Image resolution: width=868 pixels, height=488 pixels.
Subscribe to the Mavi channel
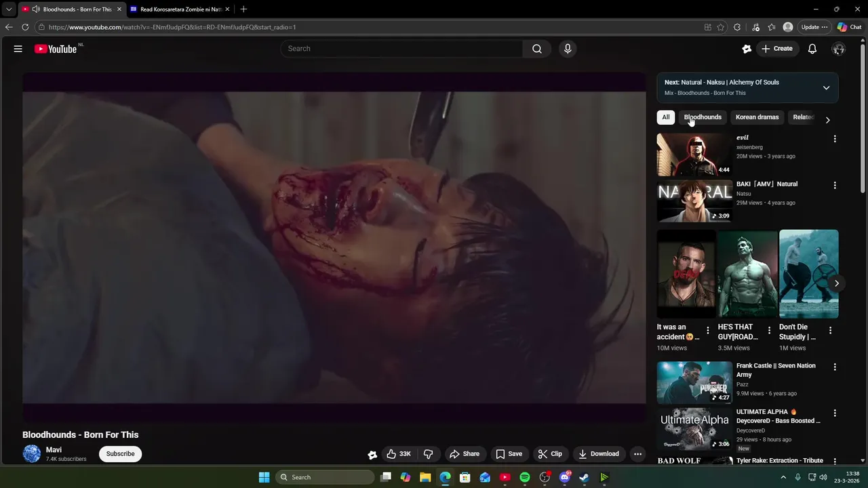pyautogui.click(x=120, y=454)
